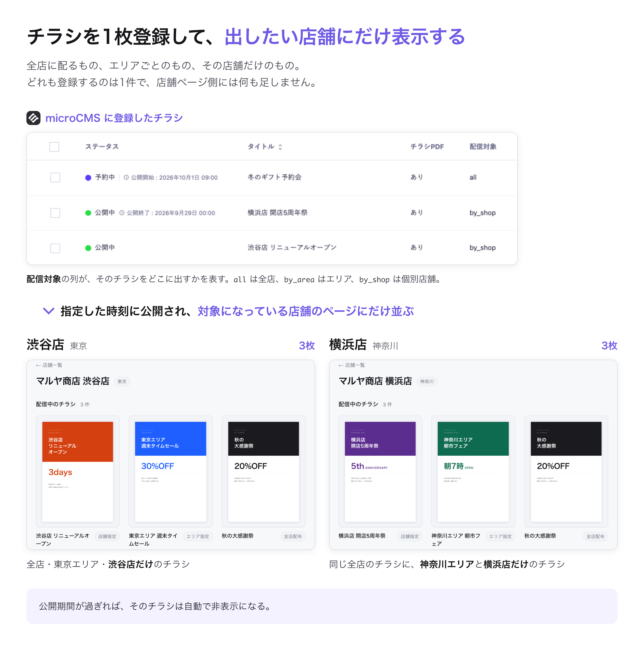
Task: Click エリア指定 badge under 東京エリア 週末タイムセール
Action: [x=198, y=536]
